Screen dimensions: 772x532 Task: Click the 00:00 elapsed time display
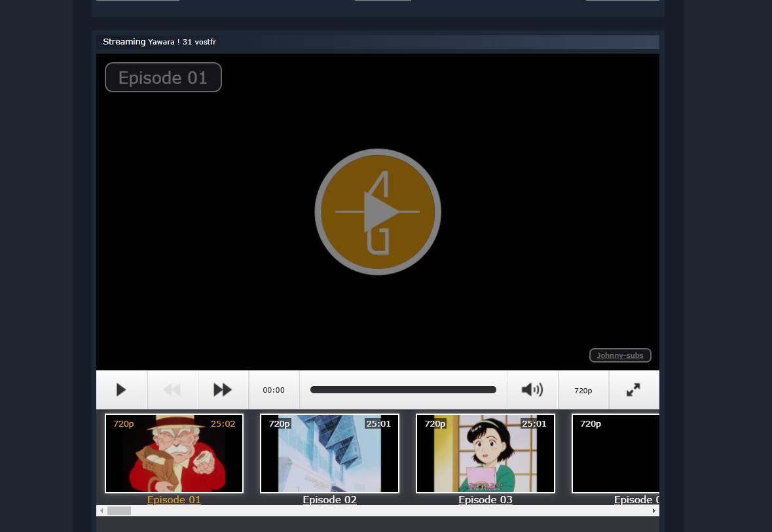click(x=274, y=390)
